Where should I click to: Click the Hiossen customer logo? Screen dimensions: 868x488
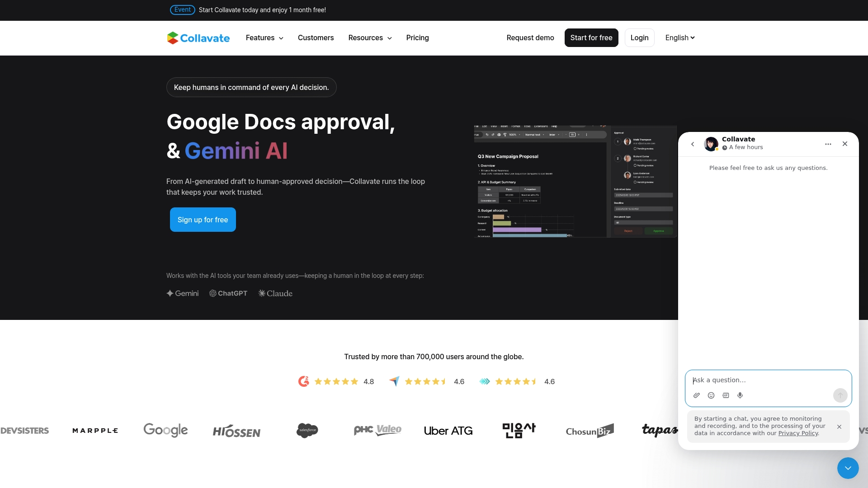(236, 431)
